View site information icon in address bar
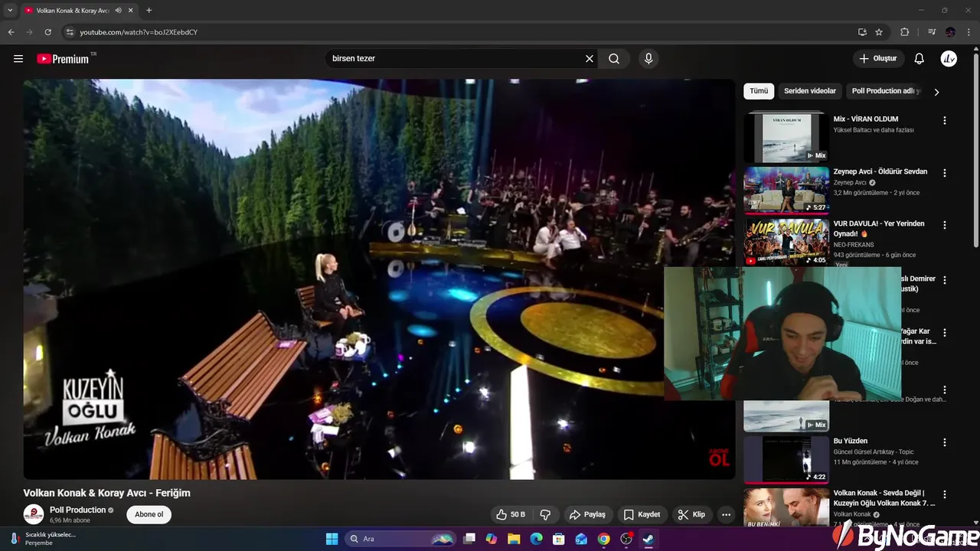The image size is (980, 551). pos(70,32)
